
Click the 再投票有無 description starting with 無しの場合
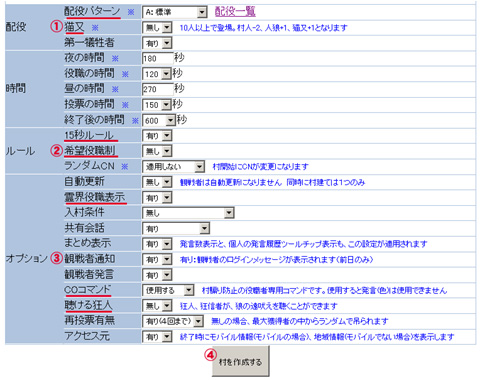300,322
